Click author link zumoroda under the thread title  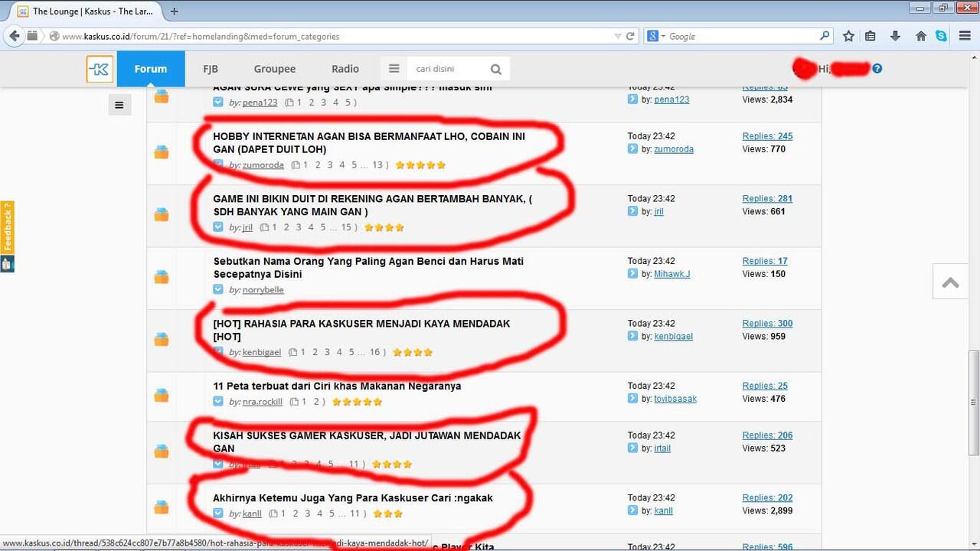coord(263,165)
